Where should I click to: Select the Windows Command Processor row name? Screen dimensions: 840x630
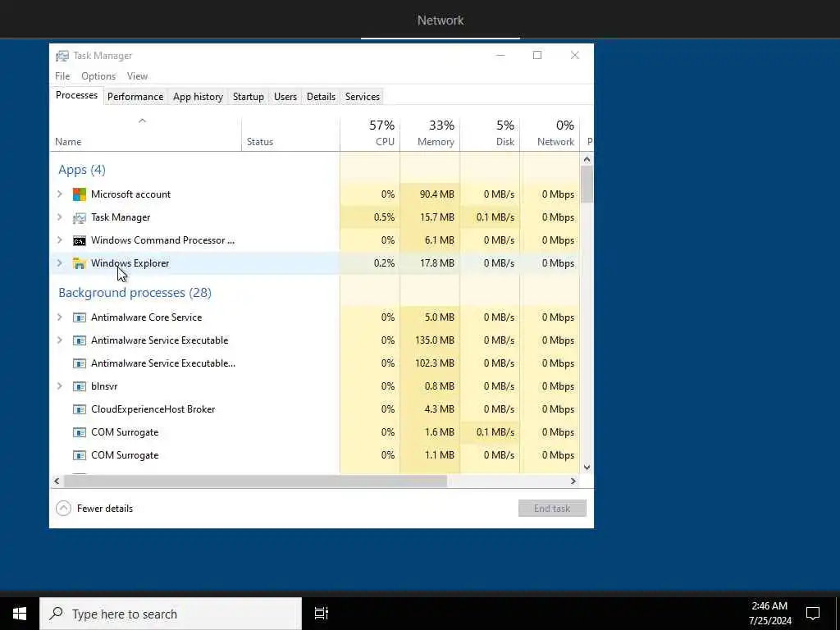tap(163, 240)
